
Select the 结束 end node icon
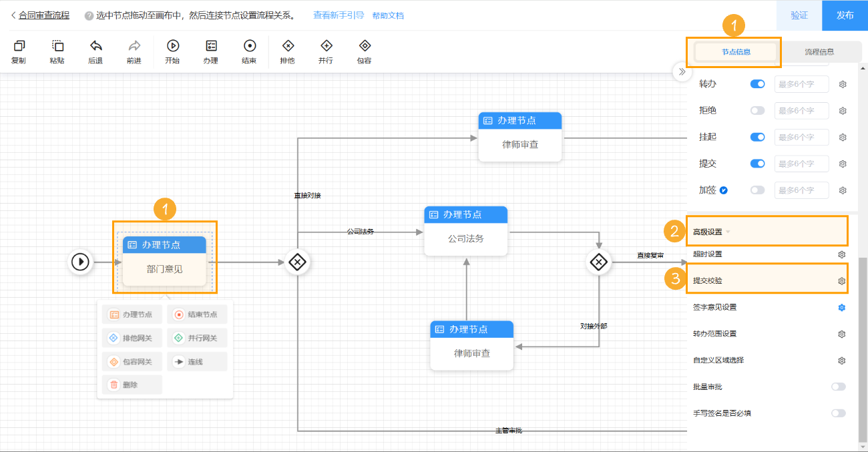click(249, 46)
